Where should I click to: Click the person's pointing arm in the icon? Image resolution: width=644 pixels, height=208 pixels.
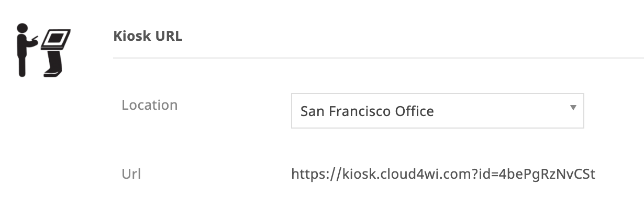coord(32,41)
